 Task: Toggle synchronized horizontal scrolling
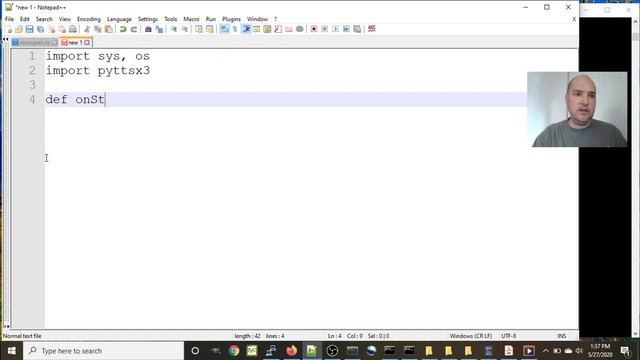tap(210, 29)
